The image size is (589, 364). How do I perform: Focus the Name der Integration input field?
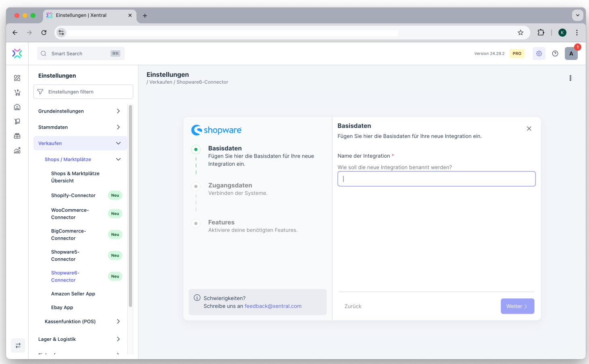coord(436,179)
